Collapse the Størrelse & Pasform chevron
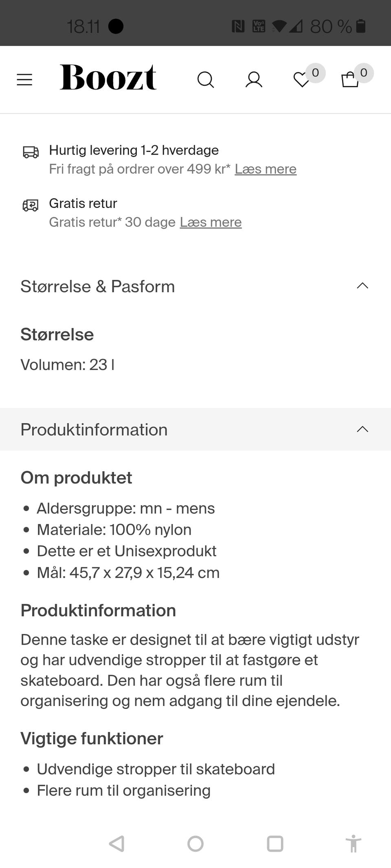391x868 pixels. click(362, 286)
